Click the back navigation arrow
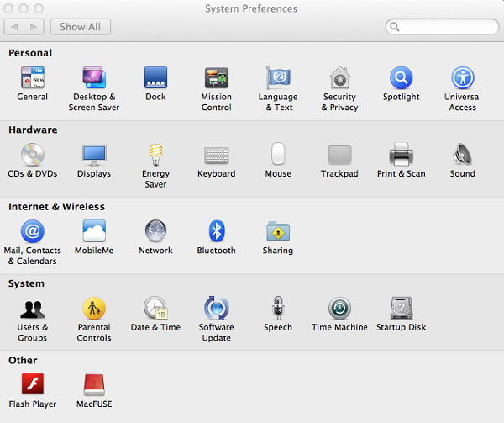 coord(14,27)
